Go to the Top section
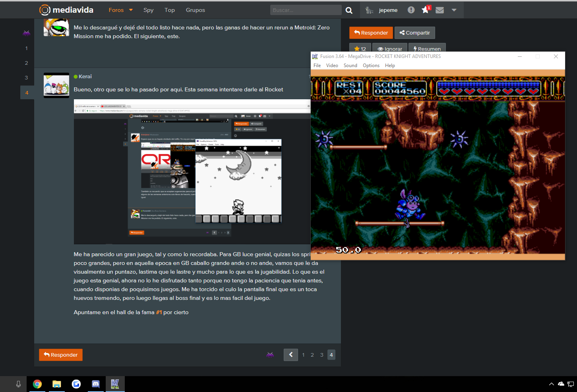 click(170, 10)
